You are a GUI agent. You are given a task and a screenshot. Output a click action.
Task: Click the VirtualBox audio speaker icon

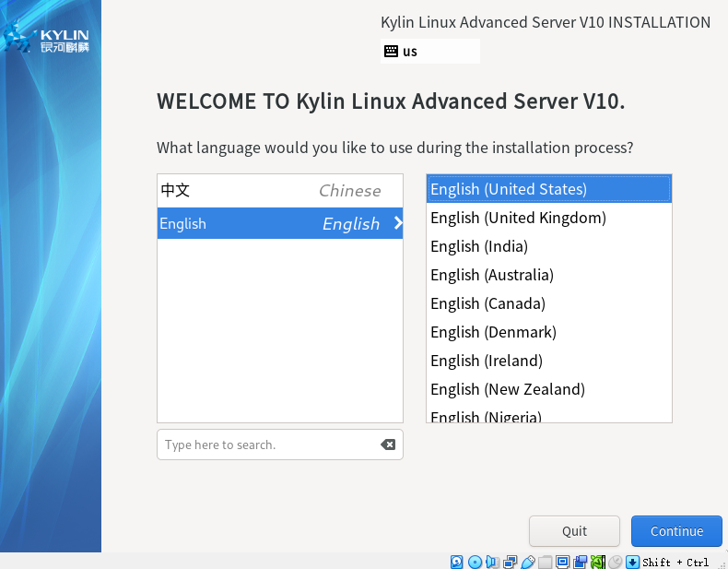pyautogui.click(x=493, y=562)
